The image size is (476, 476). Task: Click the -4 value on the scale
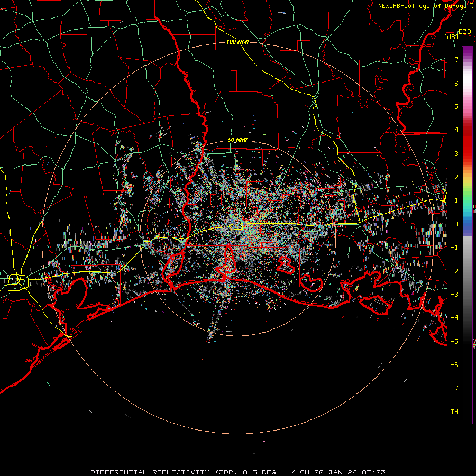click(454, 318)
